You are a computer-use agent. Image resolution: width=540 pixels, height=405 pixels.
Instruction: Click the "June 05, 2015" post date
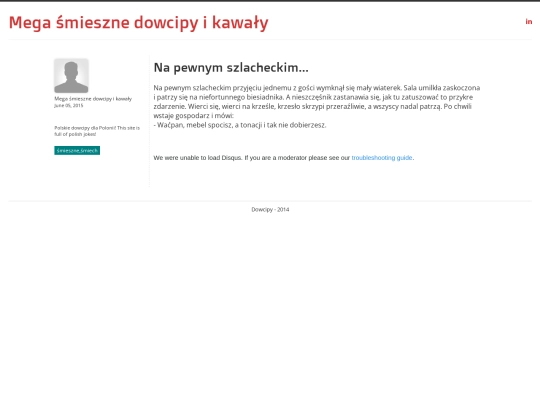tap(69, 105)
